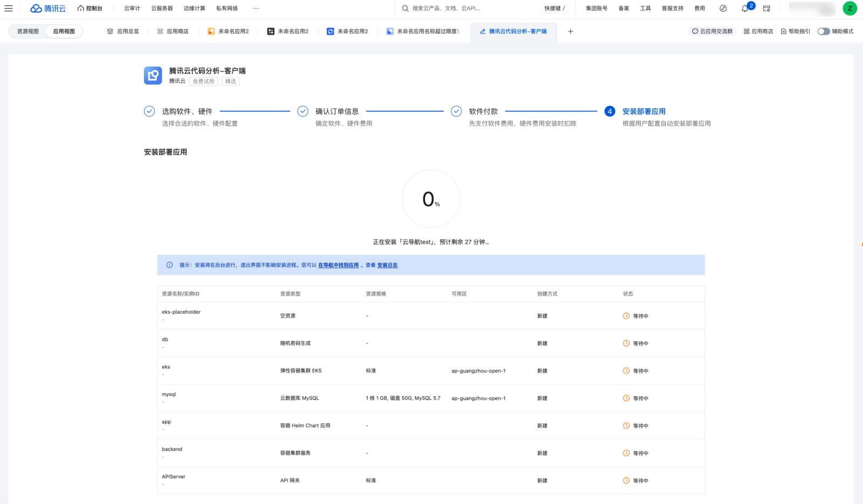
Task: Open the 云服务器 menu item
Action: 162,9
